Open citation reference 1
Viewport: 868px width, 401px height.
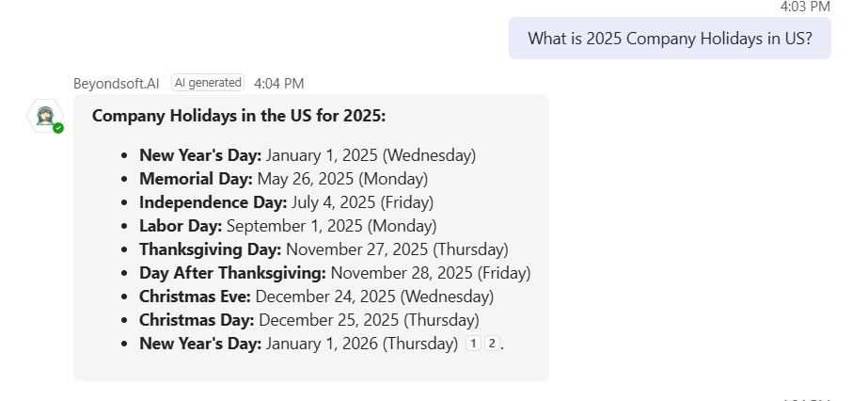point(474,345)
